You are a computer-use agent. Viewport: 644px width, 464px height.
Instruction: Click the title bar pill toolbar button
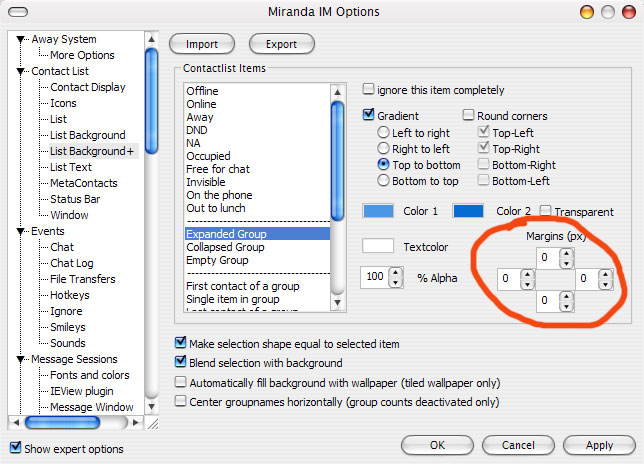click(x=18, y=12)
